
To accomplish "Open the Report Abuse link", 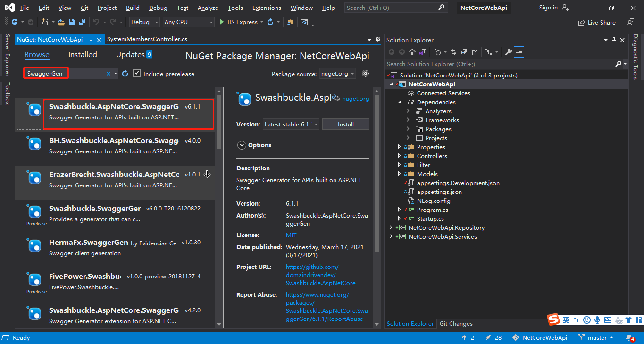I will tap(326, 307).
